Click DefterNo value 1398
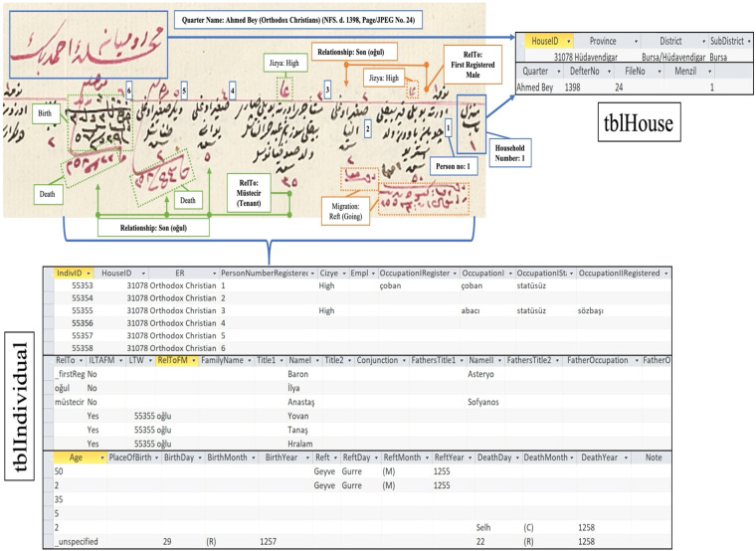Image resolution: width=756 pixels, height=551 pixels. [x=572, y=88]
